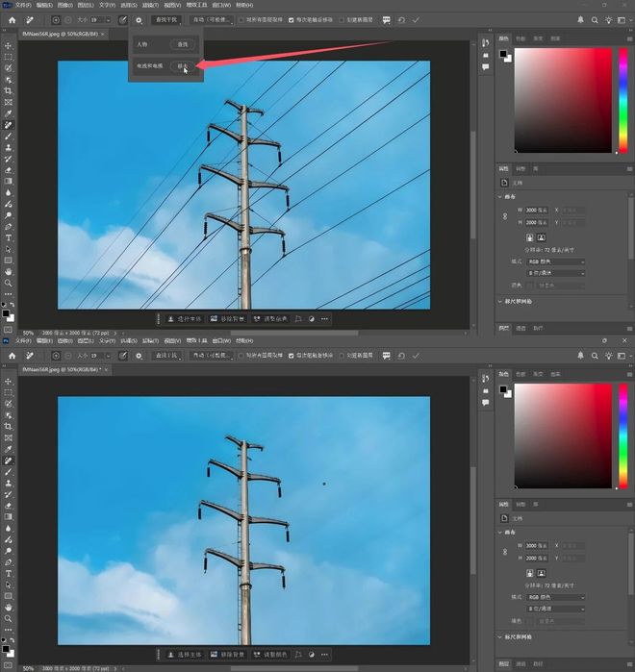Screen dimensions: 635x672
Task: Select the Zoom tool in upper window toolbar
Action: [x=8, y=283]
